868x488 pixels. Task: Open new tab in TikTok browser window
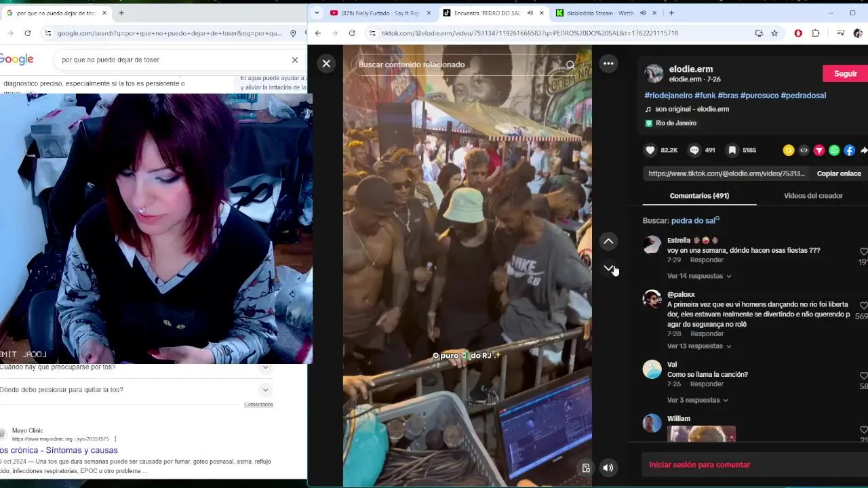point(671,13)
